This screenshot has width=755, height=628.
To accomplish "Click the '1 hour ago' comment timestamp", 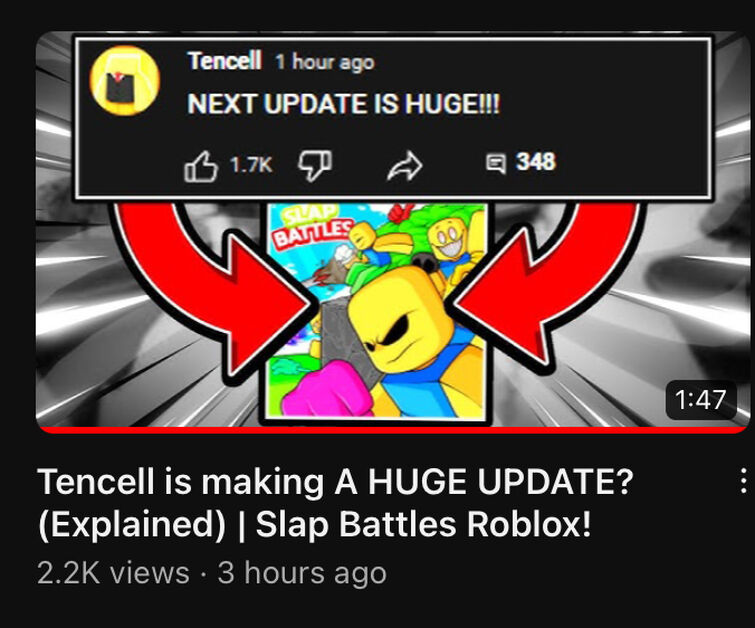I will [325, 62].
